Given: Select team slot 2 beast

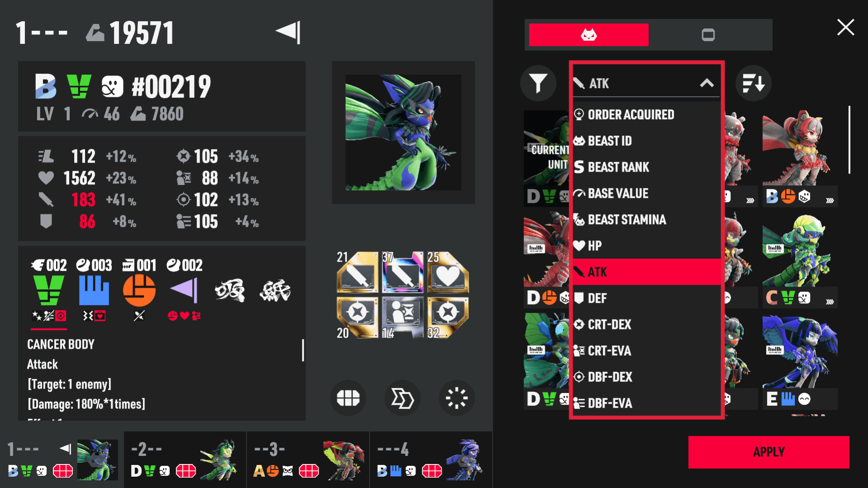Looking at the screenshot, I should pyautogui.click(x=185, y=460).
